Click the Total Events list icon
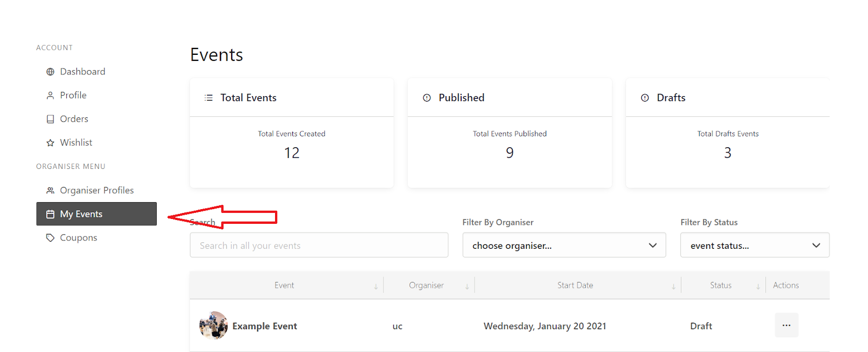868x352 pixels. [208, 98]
